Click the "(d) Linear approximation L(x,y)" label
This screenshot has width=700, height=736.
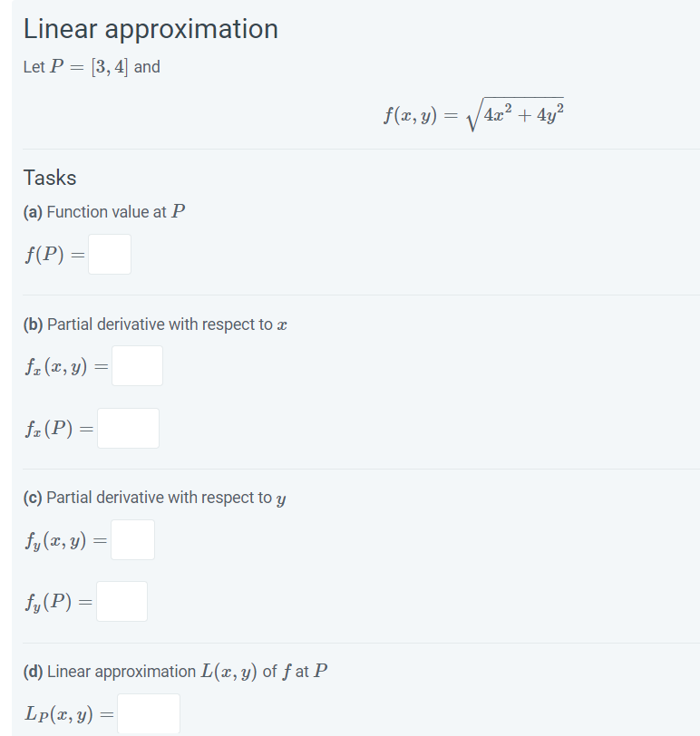(x=175, y=672)
